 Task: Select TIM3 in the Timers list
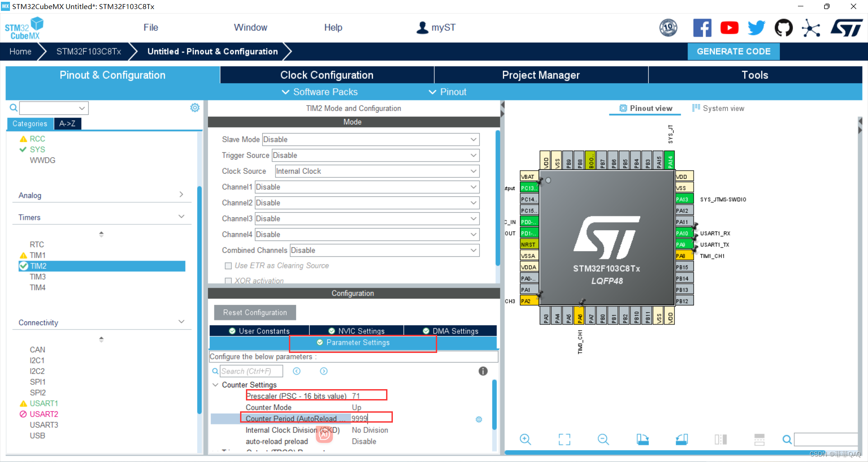pos(38,277)
